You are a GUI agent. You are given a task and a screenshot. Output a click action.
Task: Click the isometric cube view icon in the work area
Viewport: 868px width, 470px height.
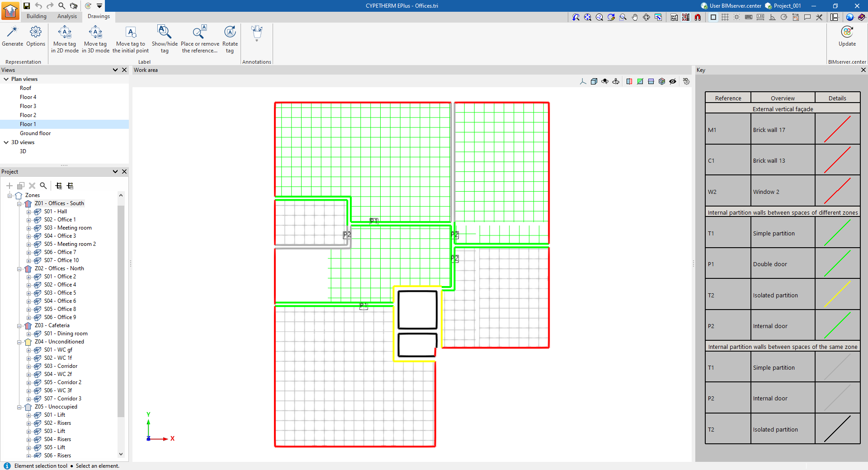tap(594, 81)
